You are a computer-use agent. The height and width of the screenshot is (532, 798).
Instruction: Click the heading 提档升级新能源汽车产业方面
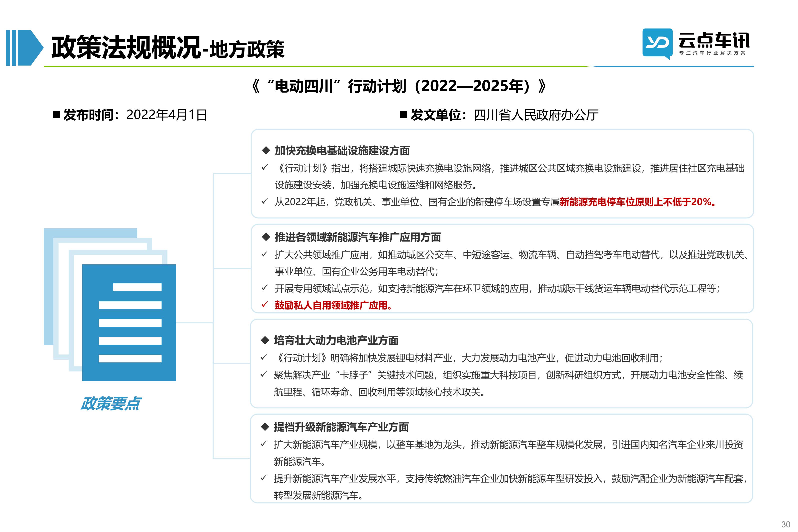click(x=341, y=427)
